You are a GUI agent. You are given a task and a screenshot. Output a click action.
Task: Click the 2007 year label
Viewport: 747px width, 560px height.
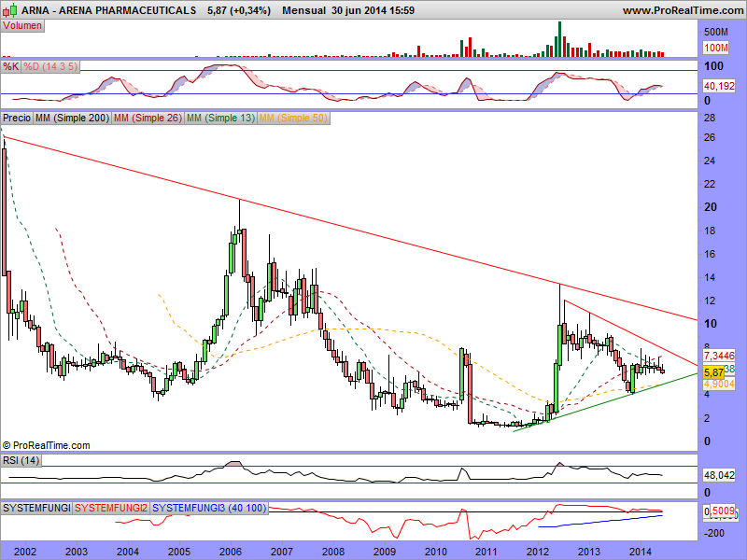click(x=282, y=552)
